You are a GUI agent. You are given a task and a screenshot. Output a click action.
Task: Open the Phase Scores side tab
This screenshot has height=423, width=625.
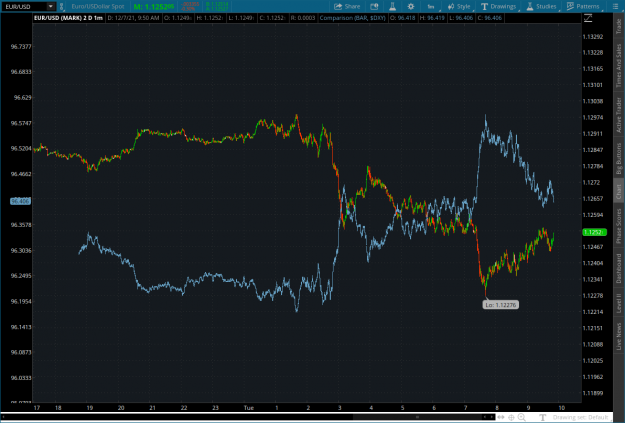pyautogui.click(x=619, y=226)
